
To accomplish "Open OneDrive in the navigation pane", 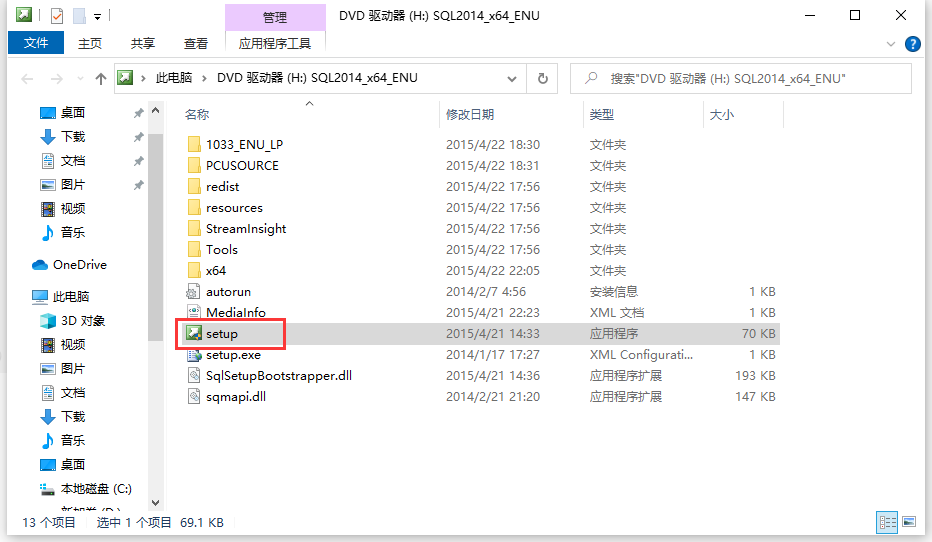I will (x=80, y=264).
